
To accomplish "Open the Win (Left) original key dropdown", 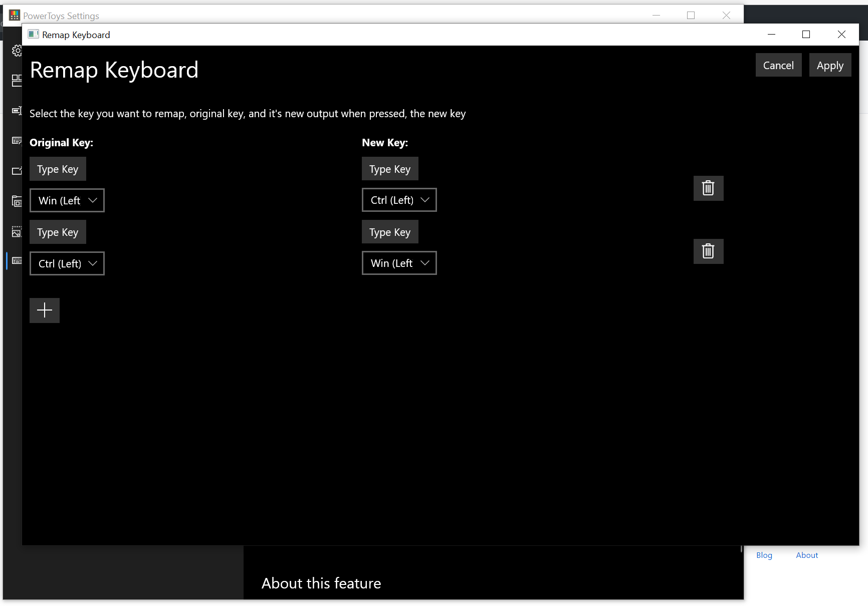I will [x=67, y=200].
